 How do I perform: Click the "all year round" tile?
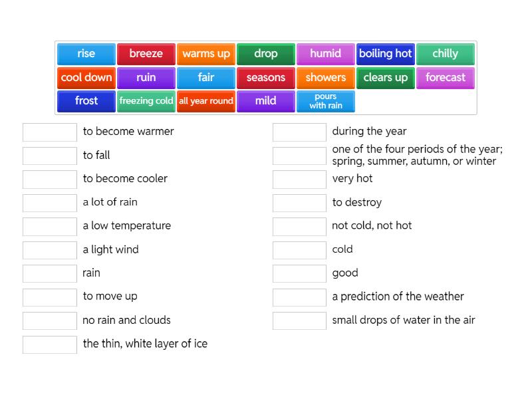point(206,101)
